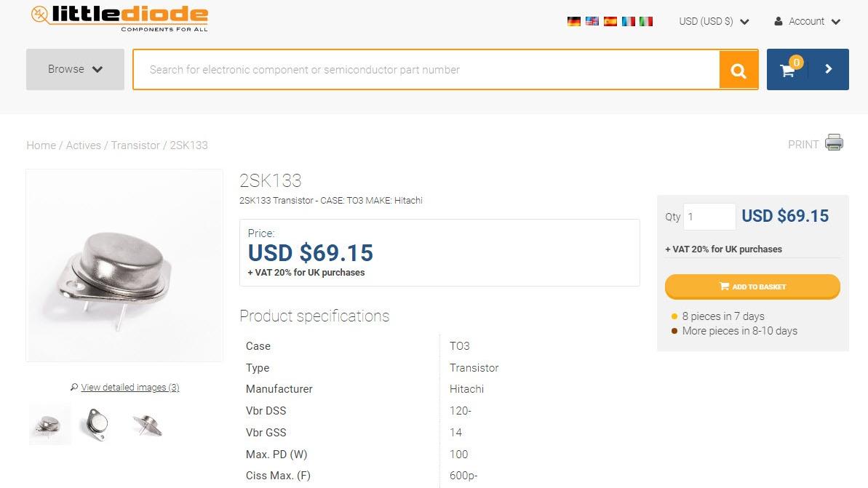Pick the Italian flag language icon
Viewport: 868px width, 488px height.
pos(646,22)
